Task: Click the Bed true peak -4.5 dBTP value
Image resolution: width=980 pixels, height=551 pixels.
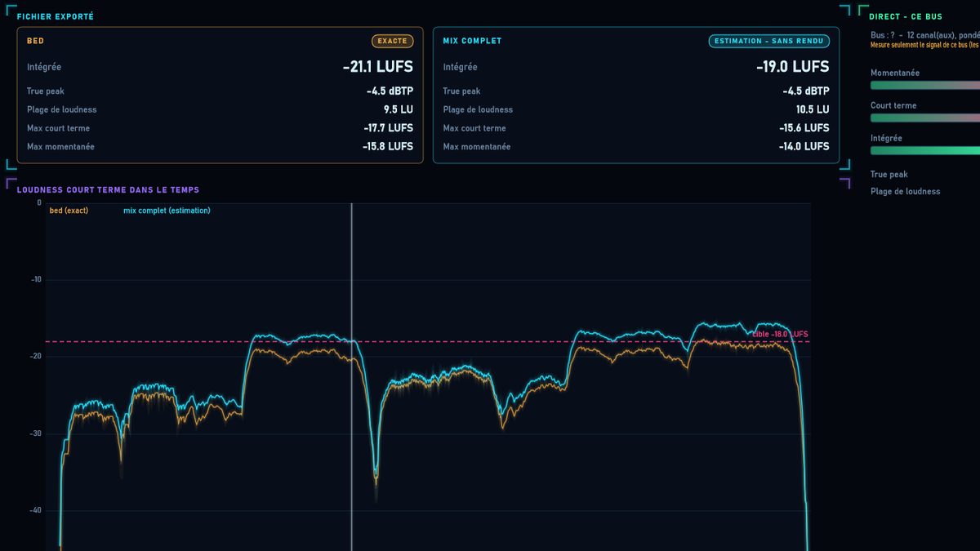Action: coord(390,91)
